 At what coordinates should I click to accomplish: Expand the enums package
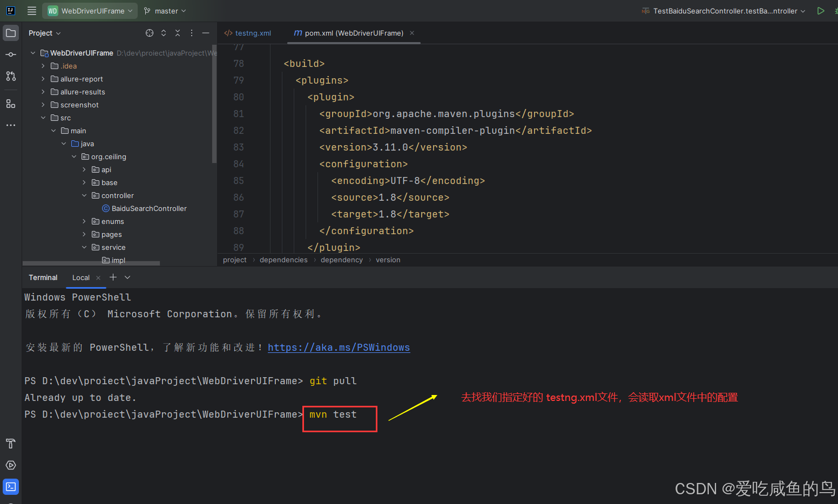(x=84, y=221)
